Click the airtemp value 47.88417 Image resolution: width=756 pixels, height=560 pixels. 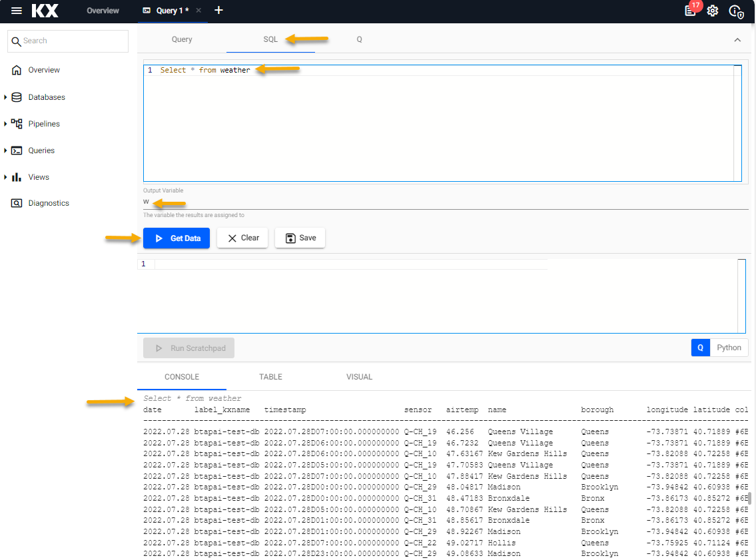point(464,476)
